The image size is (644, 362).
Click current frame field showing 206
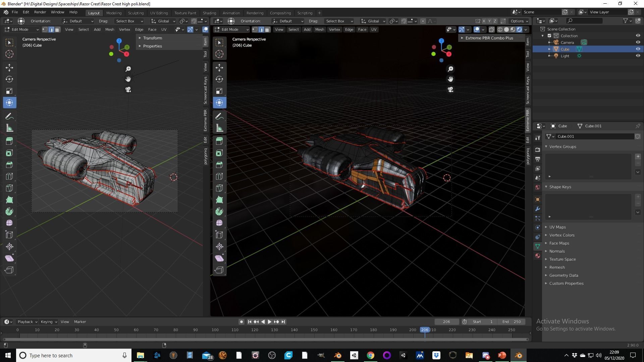pos(446,322)
